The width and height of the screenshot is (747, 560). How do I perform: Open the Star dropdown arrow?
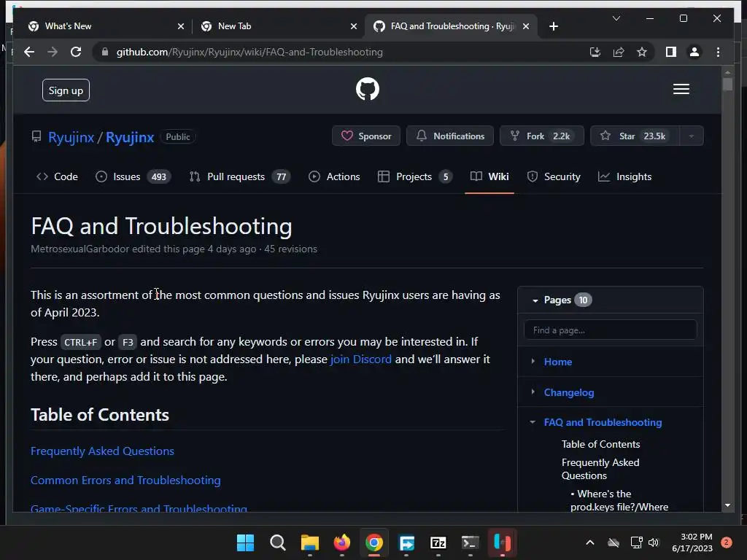pos(692,136)
